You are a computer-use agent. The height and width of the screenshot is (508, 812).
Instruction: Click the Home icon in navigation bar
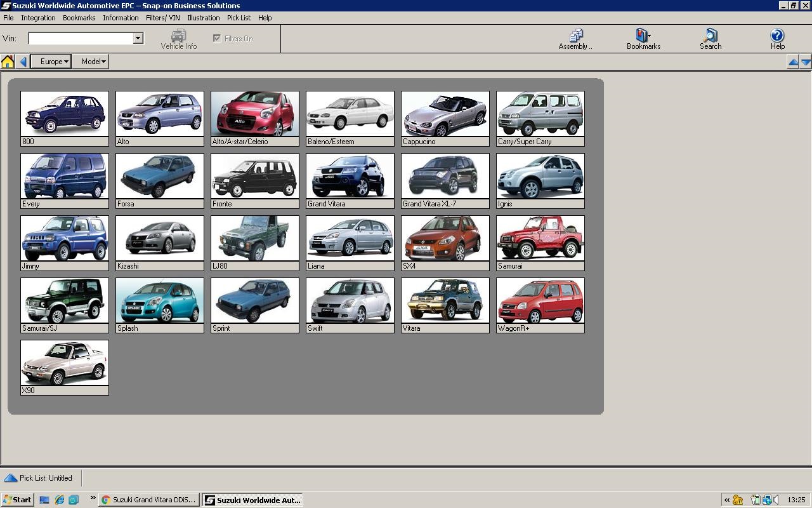tap(8, 62)
